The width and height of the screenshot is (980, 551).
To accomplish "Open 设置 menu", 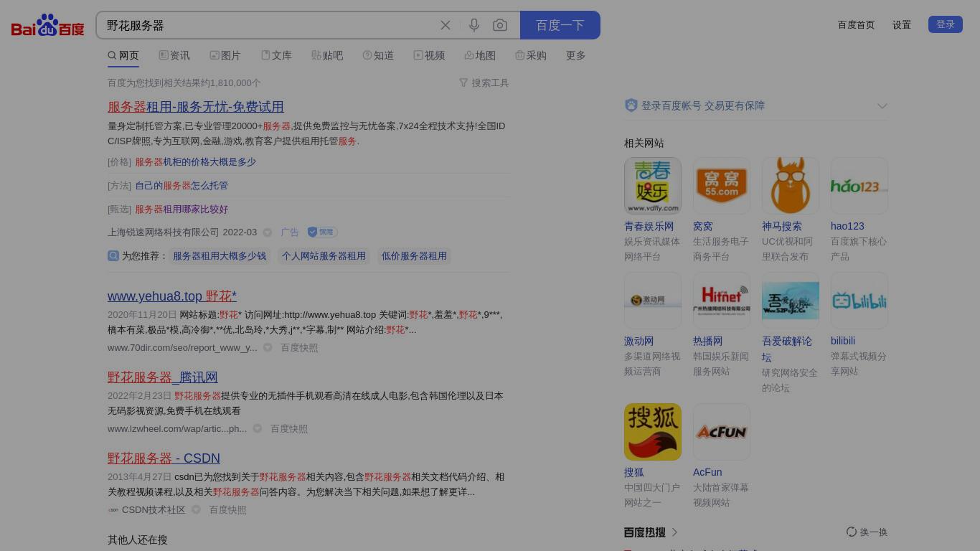I will point(902,24).
